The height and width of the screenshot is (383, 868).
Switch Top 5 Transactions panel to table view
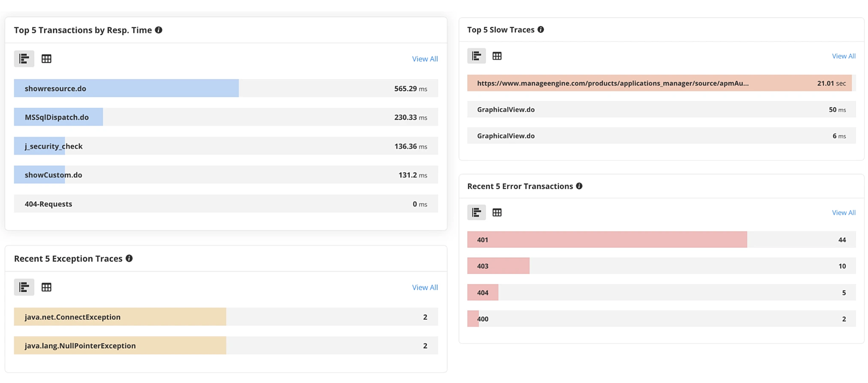46,59
